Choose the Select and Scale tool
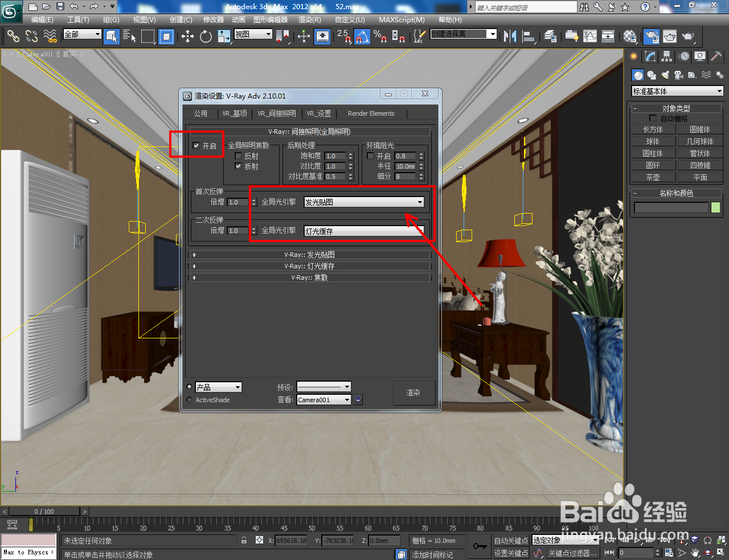The width and height of the screenshot is (729, 560). [224, 36]
